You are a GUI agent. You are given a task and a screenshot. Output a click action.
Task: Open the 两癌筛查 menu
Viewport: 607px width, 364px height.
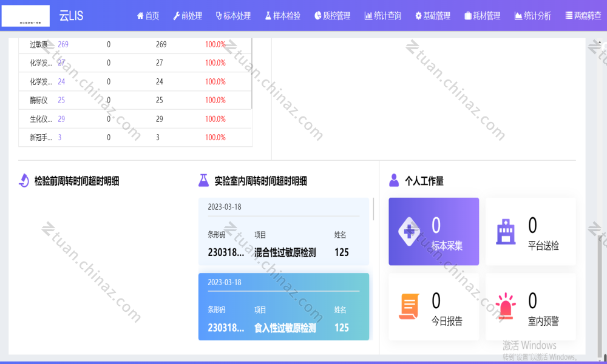coord(583,16)
